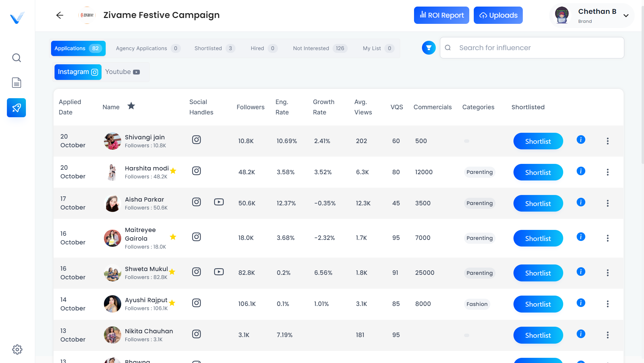Toggle favorite star for Ayushi Rajput

pyautogui.click(x=172, y=303)
